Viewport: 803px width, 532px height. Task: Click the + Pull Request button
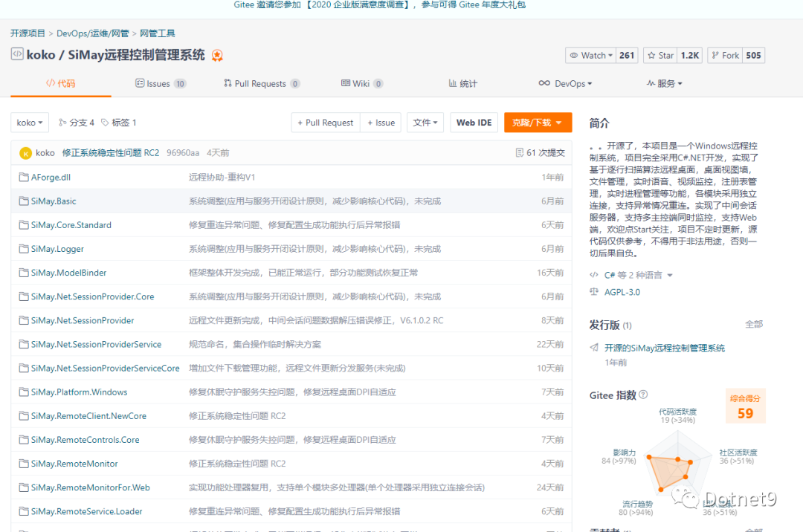click(326, 123)
